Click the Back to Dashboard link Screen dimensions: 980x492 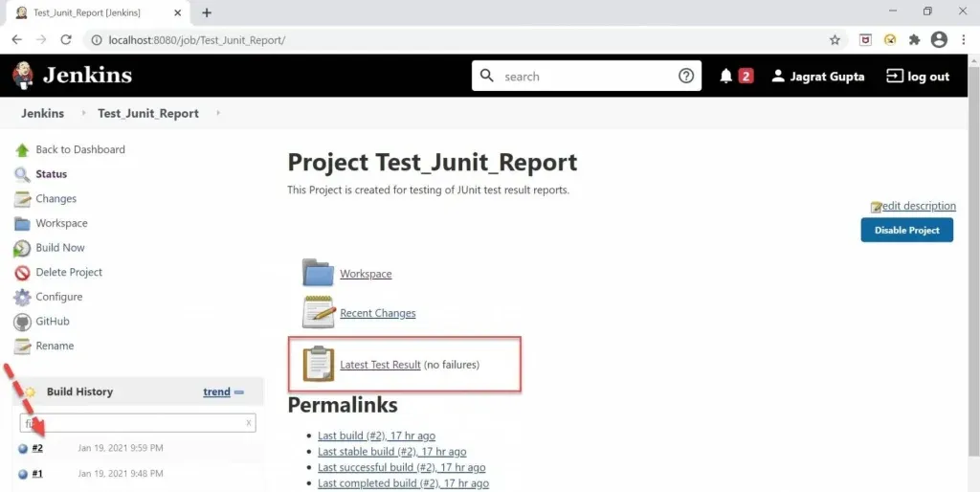coord(80,149)
